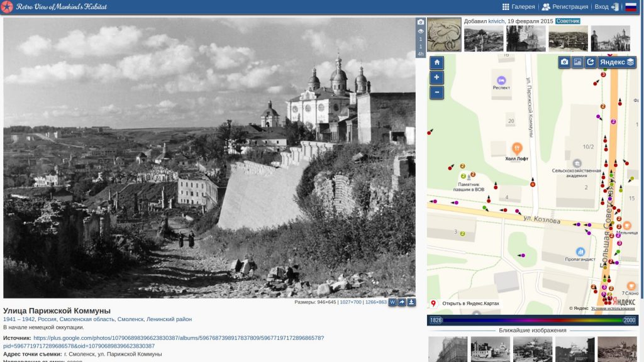
Task: Click Открыть в Яндекс.Картах on the map
Action: [x=470, y=304]
